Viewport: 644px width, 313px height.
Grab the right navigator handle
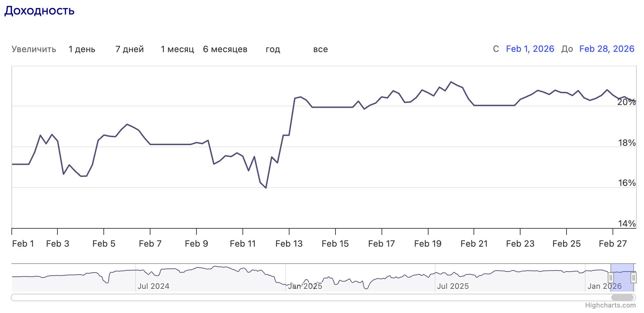pos(634,277)
